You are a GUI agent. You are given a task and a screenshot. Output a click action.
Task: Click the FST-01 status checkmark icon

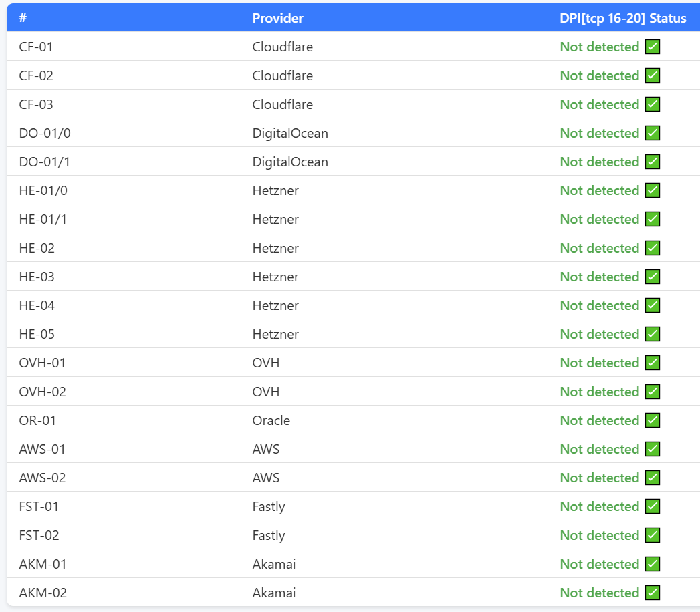[x=652, y=506]
